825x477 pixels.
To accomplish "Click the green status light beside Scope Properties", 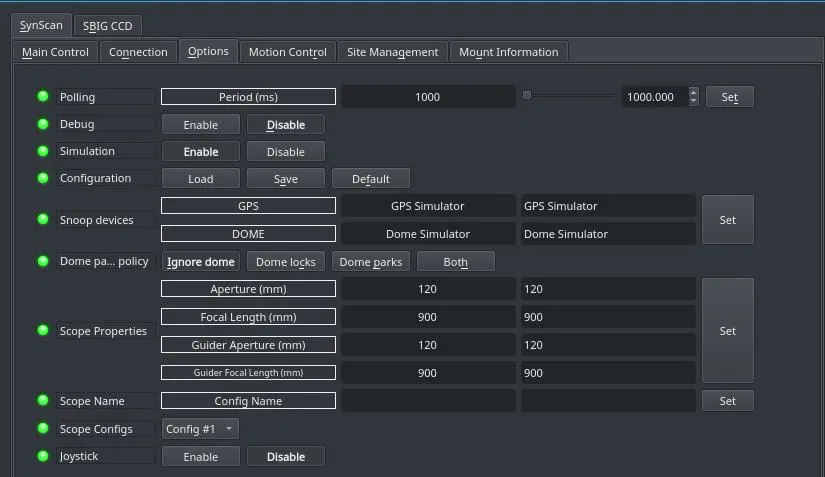I will (43, 330).
